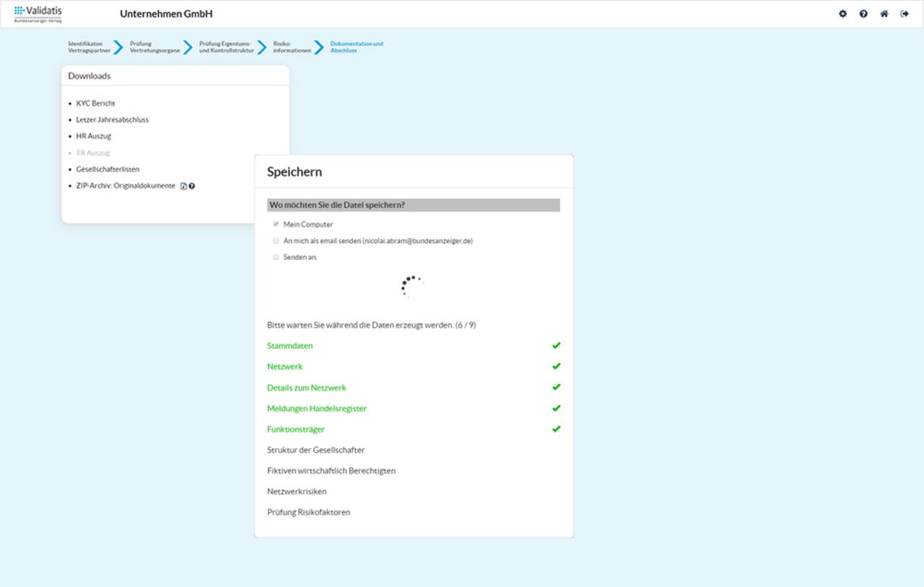The height and width of the screenshot is (587, 924).
Task: Download ZIP archive file icon
Action: (183, 186)
